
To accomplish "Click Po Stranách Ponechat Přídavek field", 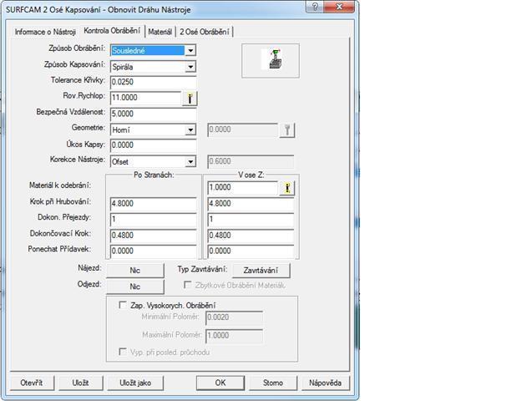I will [x=154, y=251].
